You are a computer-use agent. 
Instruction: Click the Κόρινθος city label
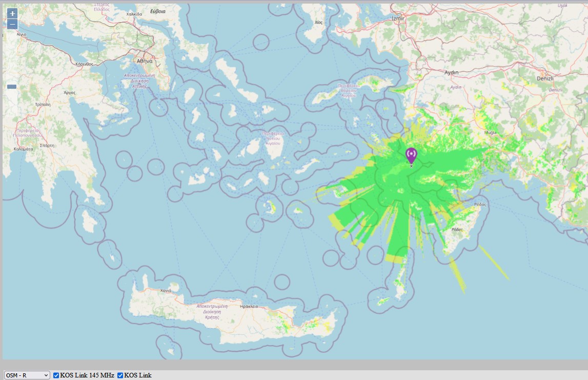coord(85,64)
